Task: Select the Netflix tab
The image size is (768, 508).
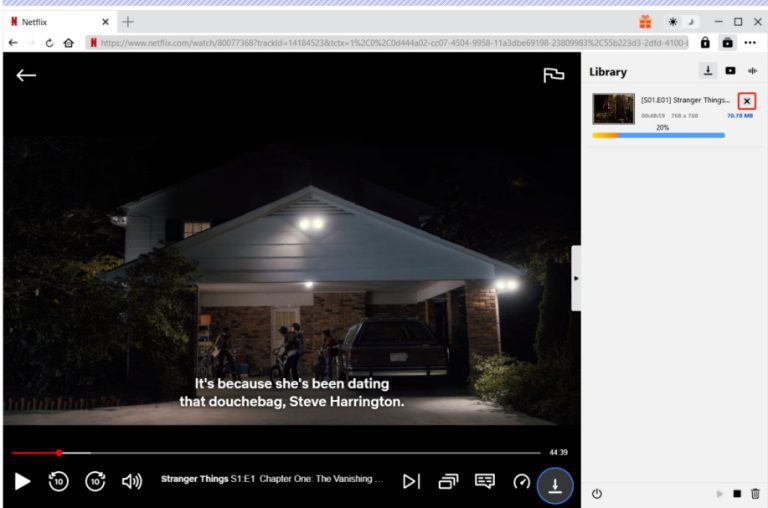Action: click(x=58, y=22)
